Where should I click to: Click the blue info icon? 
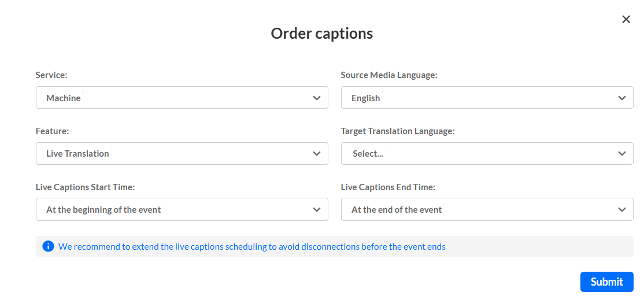48,246
